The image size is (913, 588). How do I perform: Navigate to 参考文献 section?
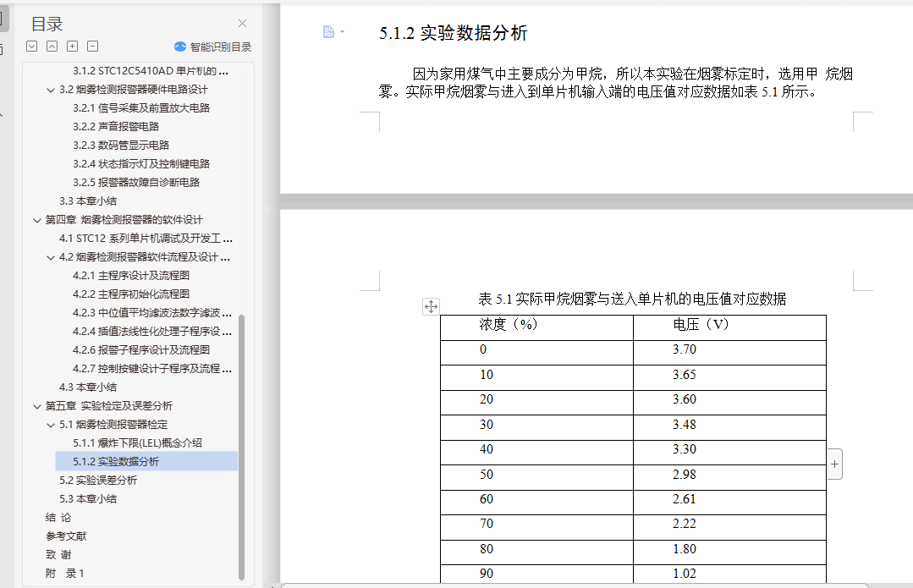(66, 536)
